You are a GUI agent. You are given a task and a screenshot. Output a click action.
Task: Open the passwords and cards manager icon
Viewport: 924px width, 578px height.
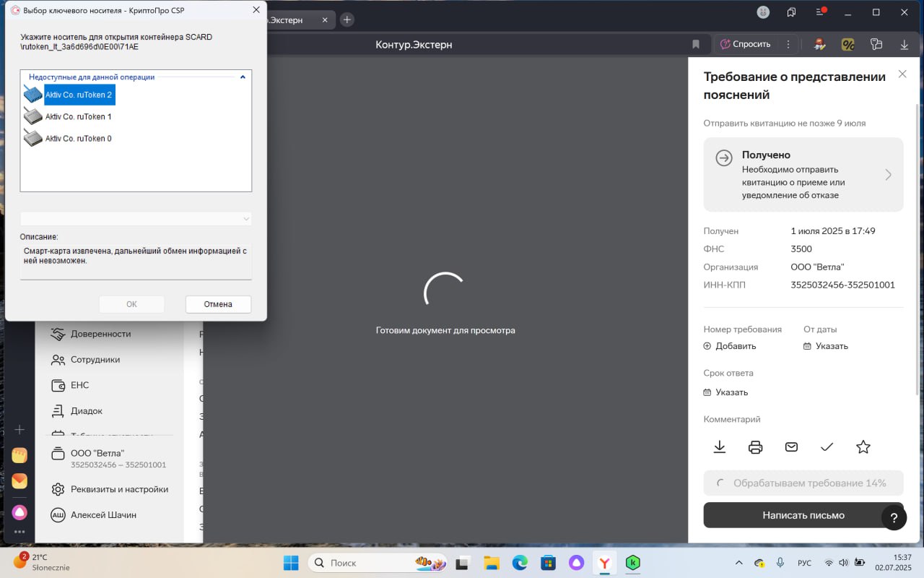(x=876, y=44)
